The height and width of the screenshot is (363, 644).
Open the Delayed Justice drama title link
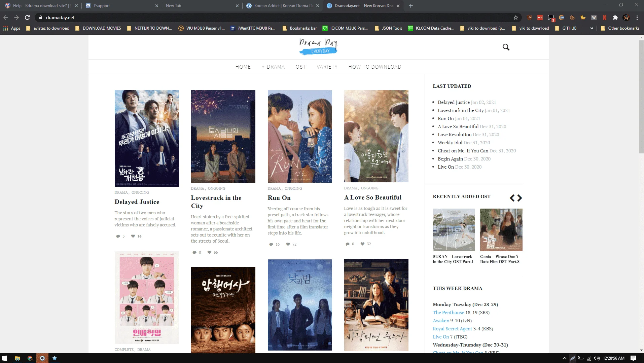tap(137, 202)
